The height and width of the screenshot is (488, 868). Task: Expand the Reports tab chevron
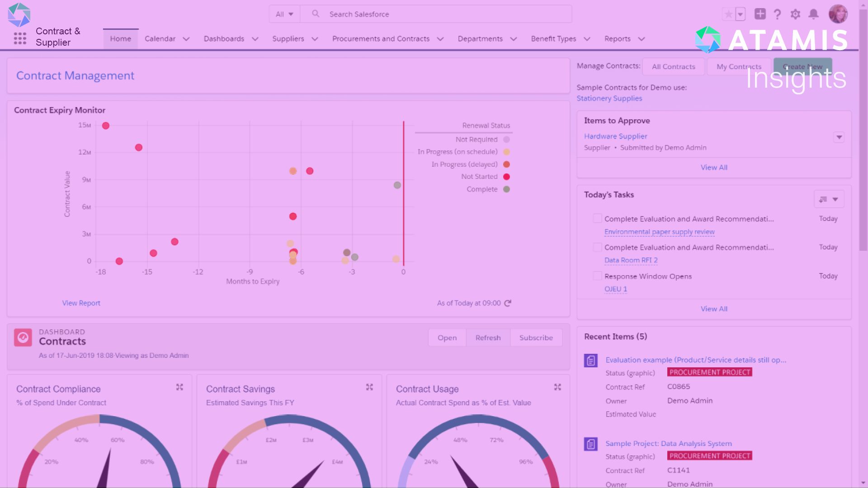(642, 39)
